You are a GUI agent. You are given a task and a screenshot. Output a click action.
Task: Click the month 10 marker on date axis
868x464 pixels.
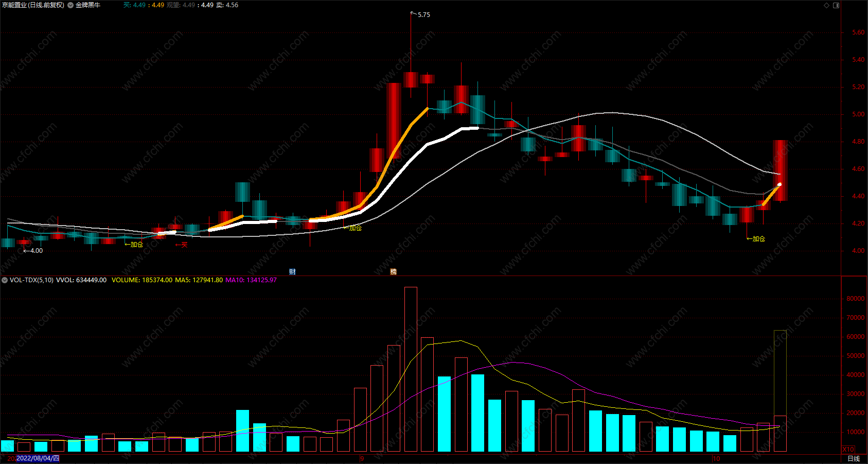pos(716,458)
